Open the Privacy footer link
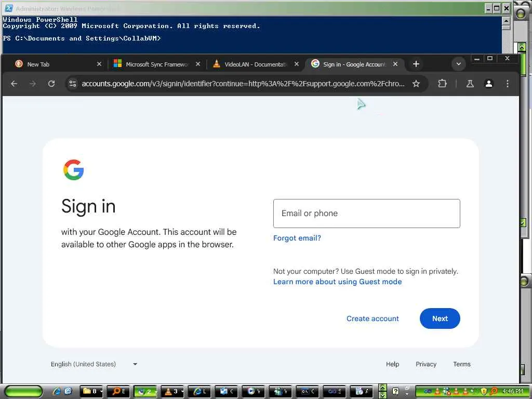The image size is (532, 399). point(426,364)
